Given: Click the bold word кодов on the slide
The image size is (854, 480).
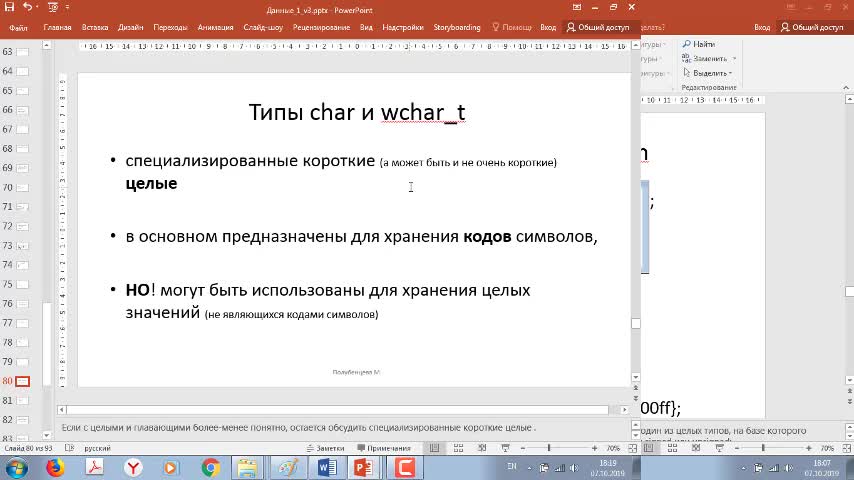Looking at the screenshot, I should pos(487,236).
